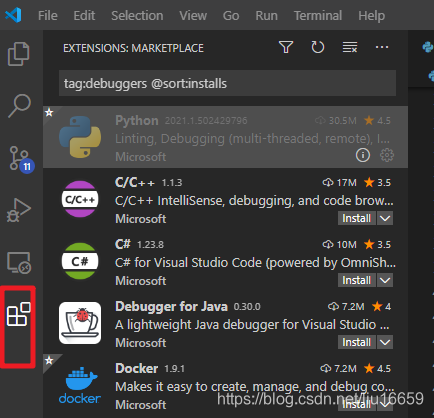Click the Python extension logo
Image resolution: width=434 pixels, height=418 pixels.
(80, 137)
